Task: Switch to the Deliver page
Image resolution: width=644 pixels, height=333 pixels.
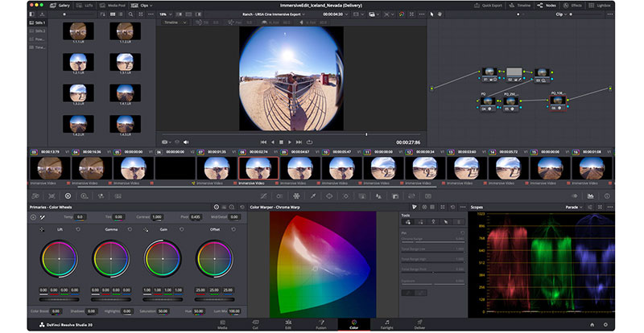Action: click(419, 324)
